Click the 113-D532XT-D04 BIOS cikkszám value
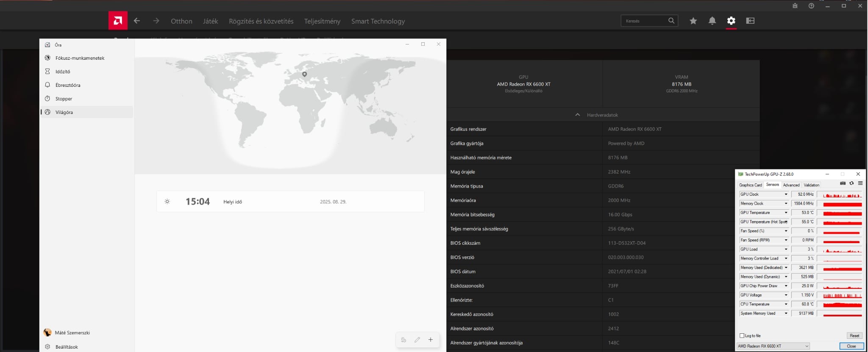The image size is (868, 352). point(627,243)
